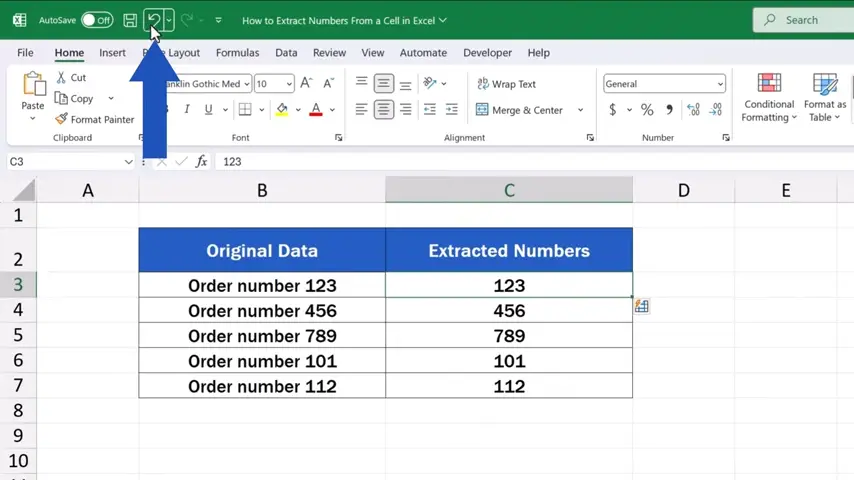Click the Merge & Center button
Image resolution: width=854 pixels, height=480 pixels.
[520, 110]
